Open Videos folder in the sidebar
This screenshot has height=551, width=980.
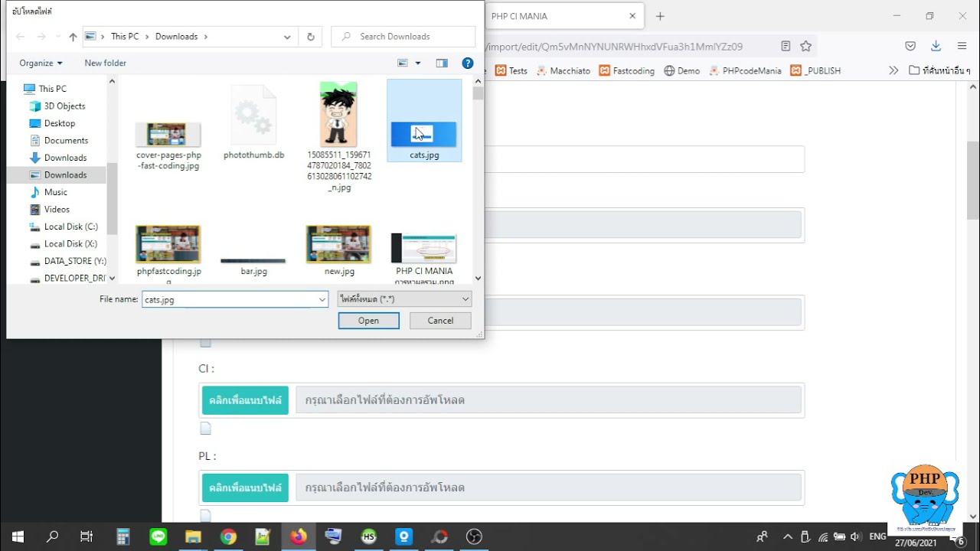pyautogui.click(x=57, y=209)
